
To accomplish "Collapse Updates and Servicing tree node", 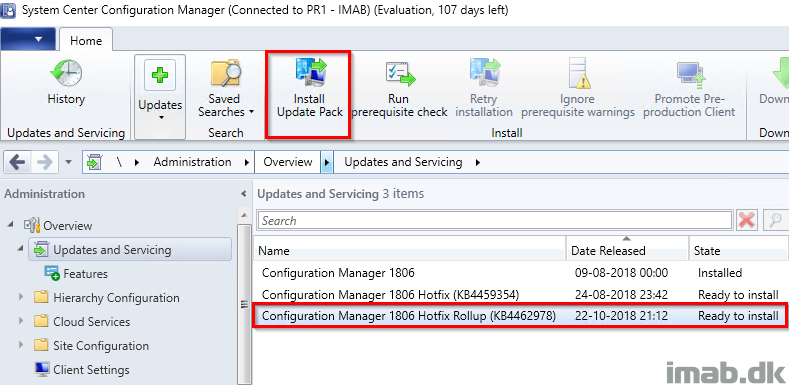I will coord(21,249).
